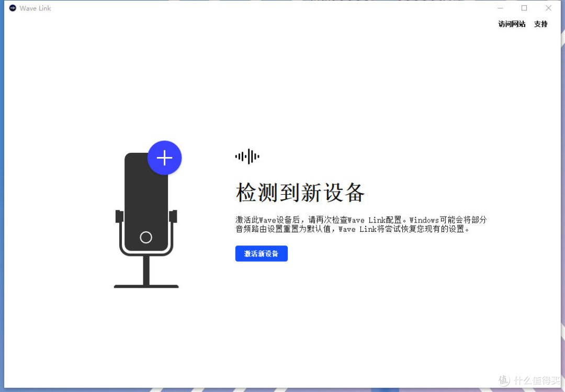Open the 访问网站 visit website link
The width and height of the screenshot is (565, 392).
pyautogui.click(x=512, y=24)
